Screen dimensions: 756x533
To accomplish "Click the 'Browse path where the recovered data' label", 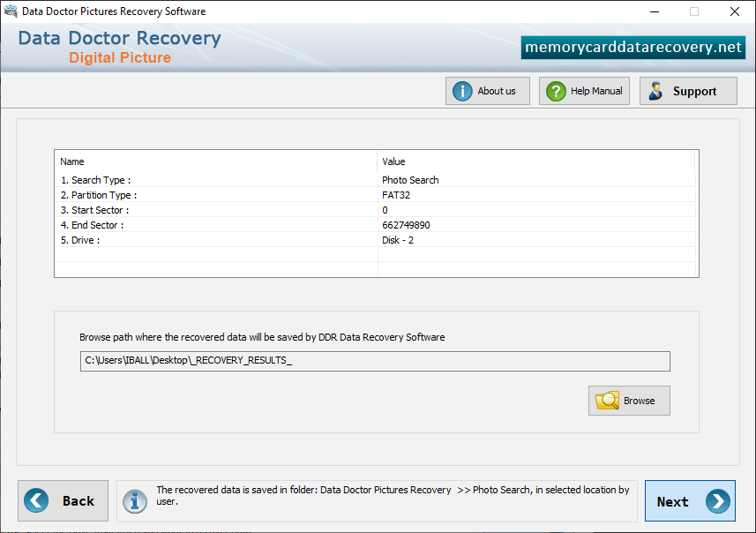I will 262,337.
